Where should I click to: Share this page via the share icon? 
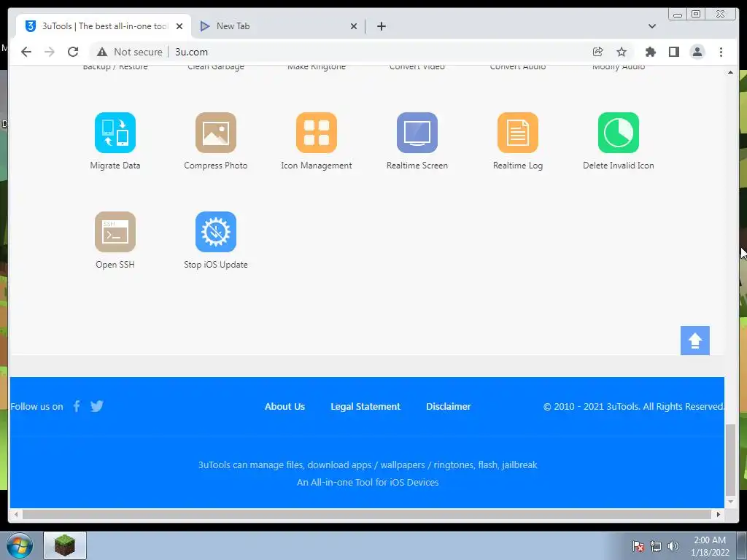pyautogui.click(x=597, y=52)
